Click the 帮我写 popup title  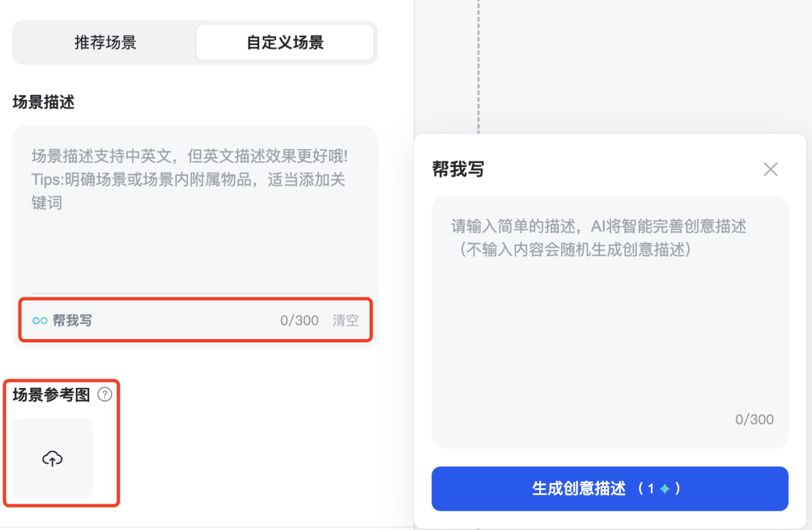pos(458,170)
